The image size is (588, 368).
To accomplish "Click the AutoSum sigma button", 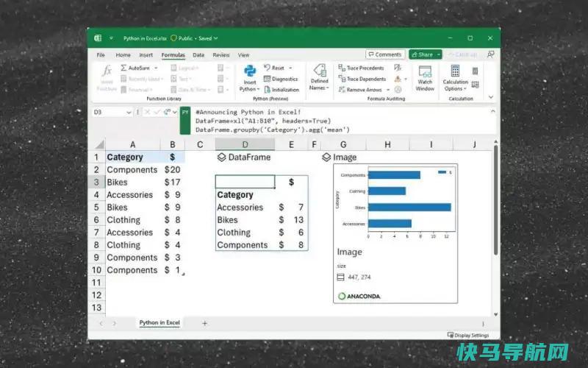I will pos(135,68).
